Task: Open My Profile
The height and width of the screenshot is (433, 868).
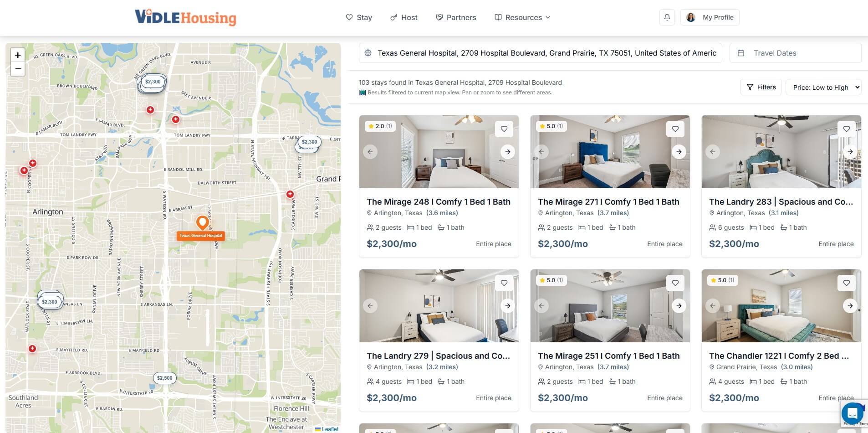Action: coord(710,17)
